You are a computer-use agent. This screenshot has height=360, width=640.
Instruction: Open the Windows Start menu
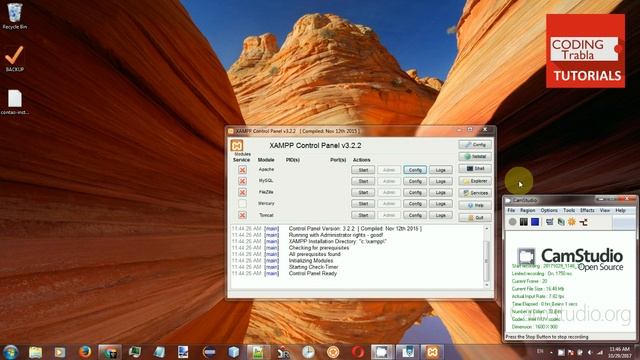10,352
